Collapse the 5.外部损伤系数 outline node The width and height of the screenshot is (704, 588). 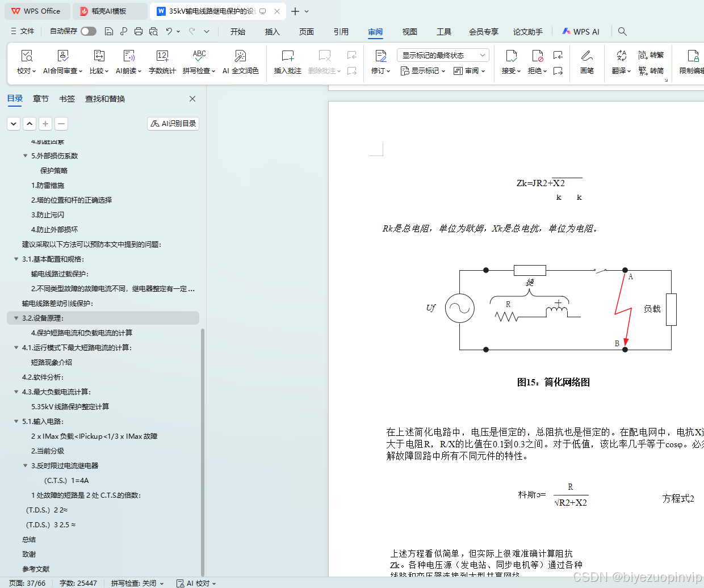[25, 156]
